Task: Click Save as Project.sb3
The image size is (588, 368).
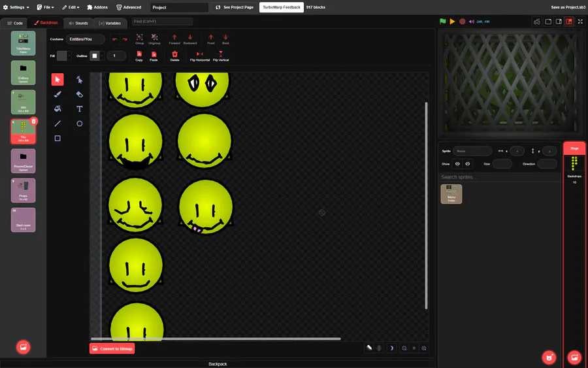Action: tap(568, 7)
